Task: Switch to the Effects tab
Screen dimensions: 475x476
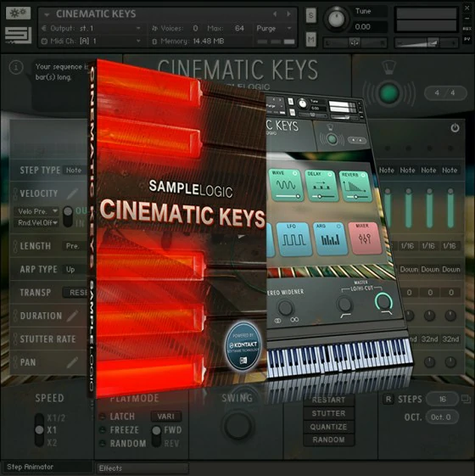Action: (142, 468)
